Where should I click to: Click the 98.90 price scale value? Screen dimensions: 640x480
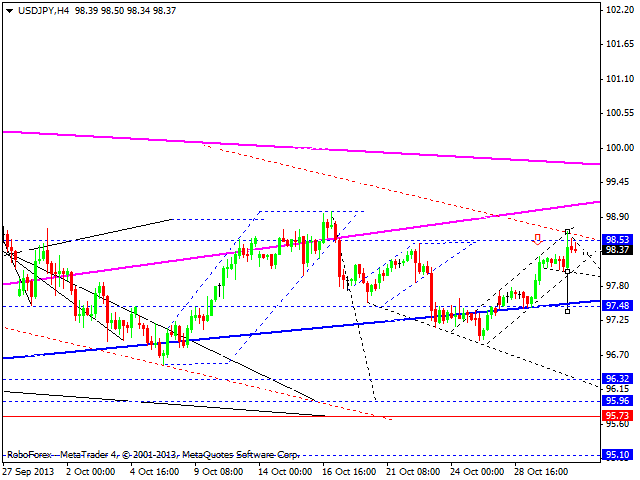pos(617,217)
